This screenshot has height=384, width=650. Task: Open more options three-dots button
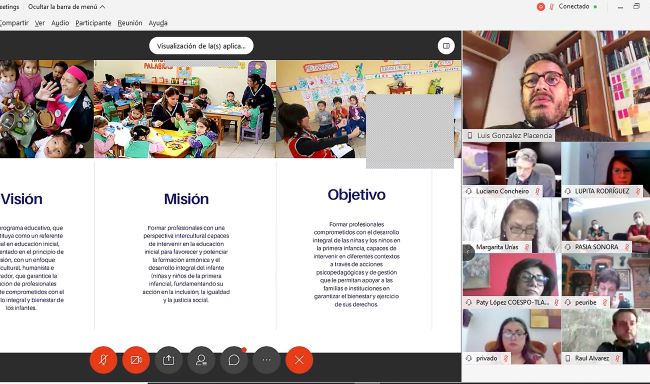267,360
